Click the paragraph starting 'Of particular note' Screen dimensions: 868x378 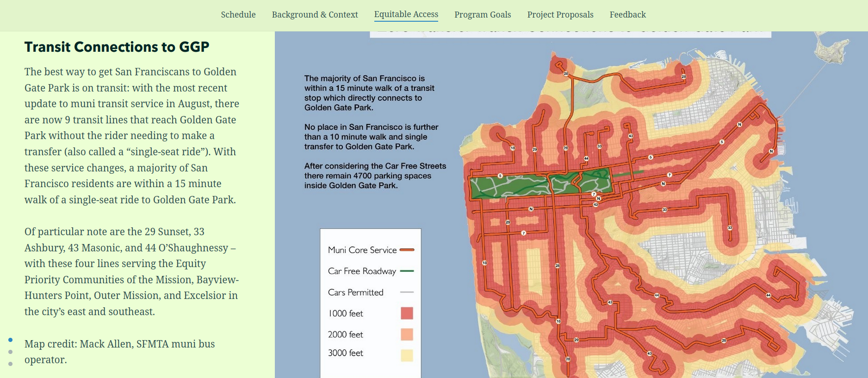[132, 272]
